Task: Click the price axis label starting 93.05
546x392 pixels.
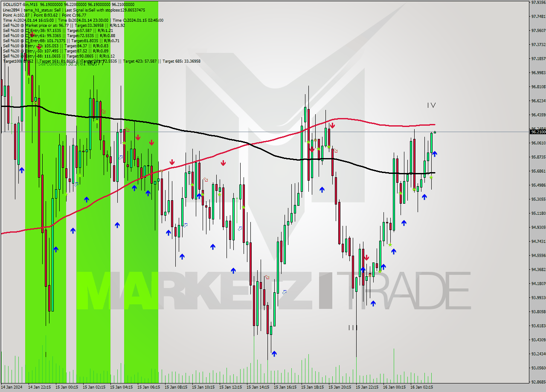Action: (x=538, y=368)
